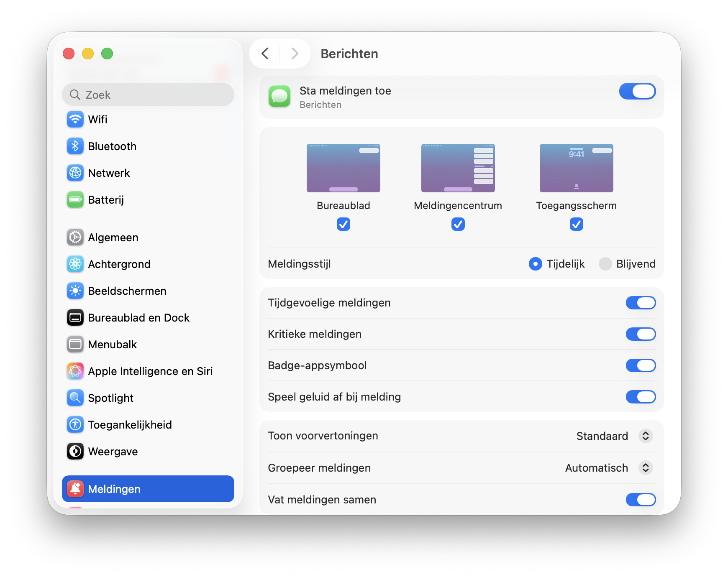Select the Netwerk globe icon

75,173
